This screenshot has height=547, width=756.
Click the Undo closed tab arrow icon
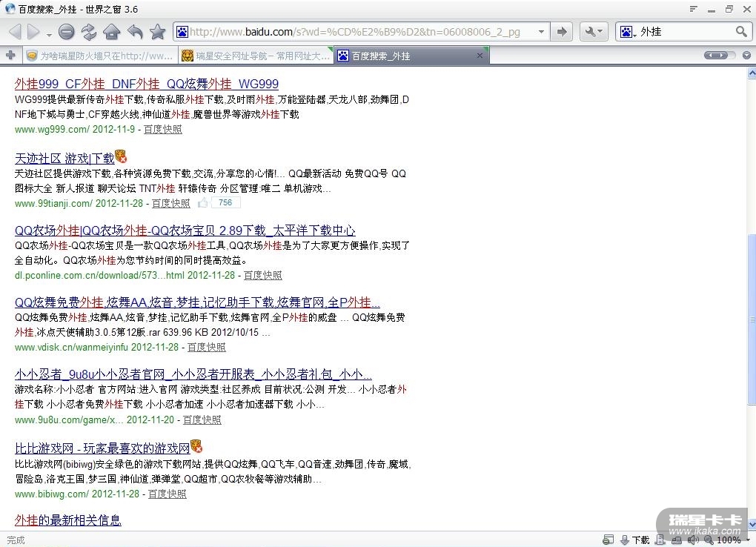click(x=135, y=32)
